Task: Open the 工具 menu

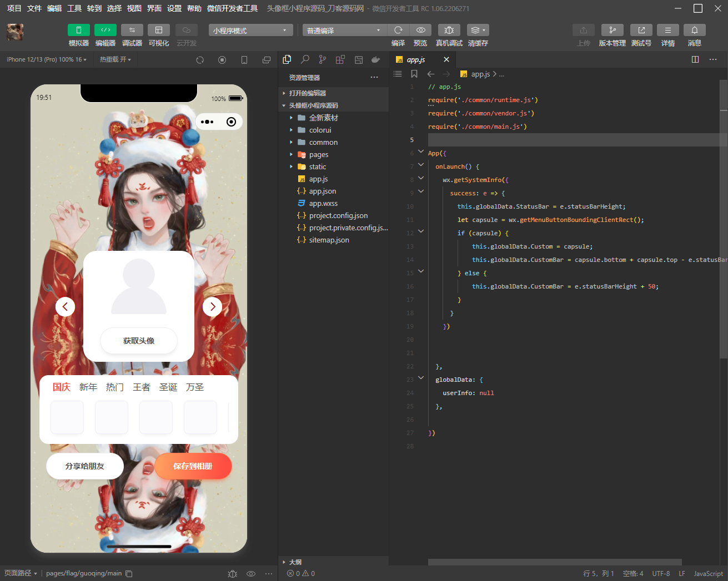Action: click(x=74, y=8)
